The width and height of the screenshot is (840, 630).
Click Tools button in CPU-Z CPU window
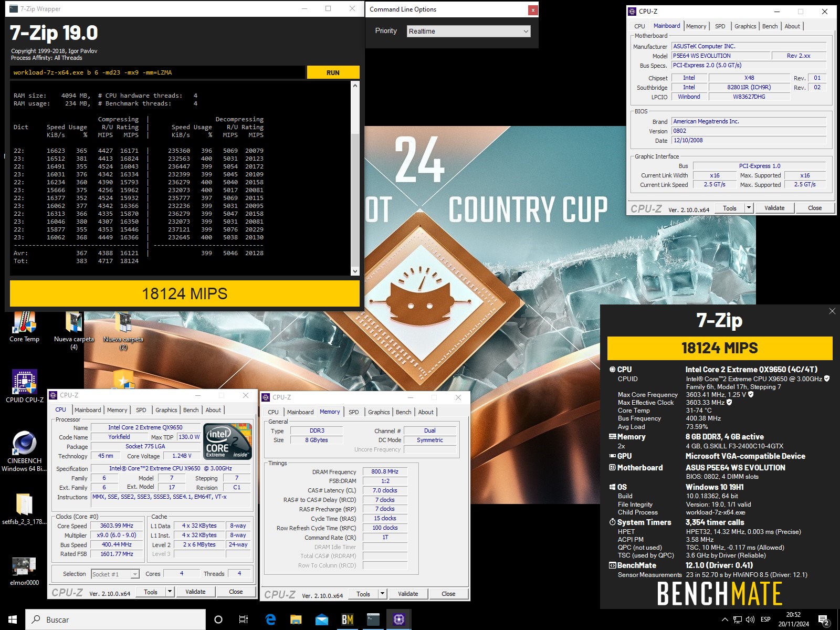coord(151,592)
